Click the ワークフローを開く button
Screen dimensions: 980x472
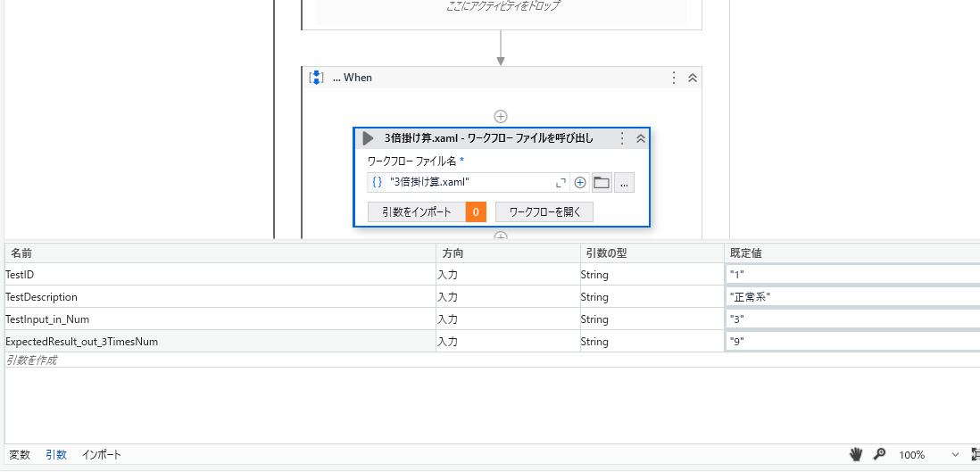coord(544,212)
